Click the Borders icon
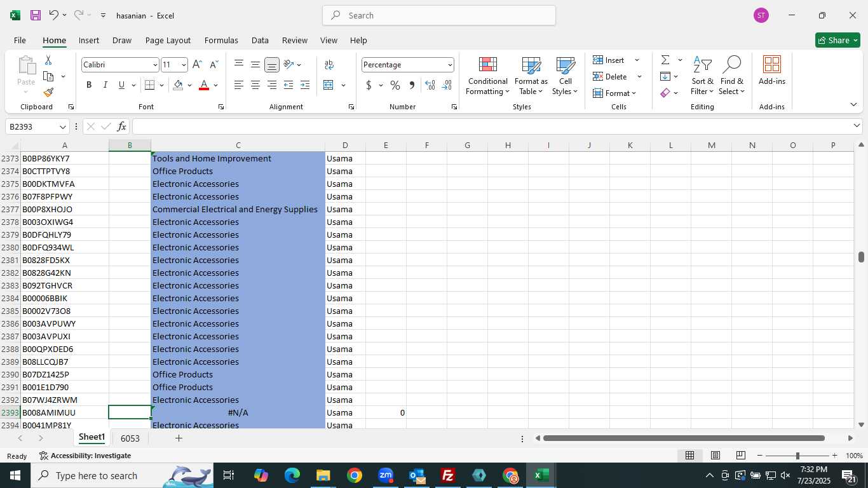The image size is (868, 488). pyautogui.click(x=150, y=85)
